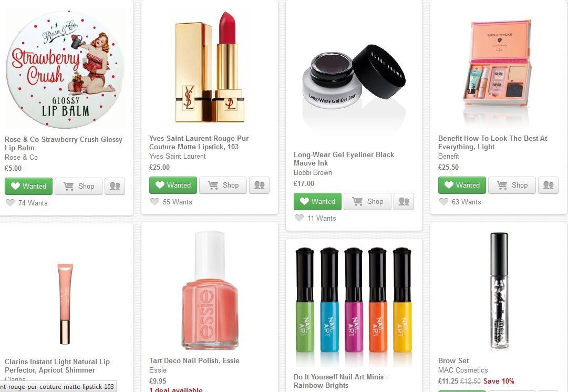
Task: Click heart icon beside 63 Wants
Action: point(443,202)
